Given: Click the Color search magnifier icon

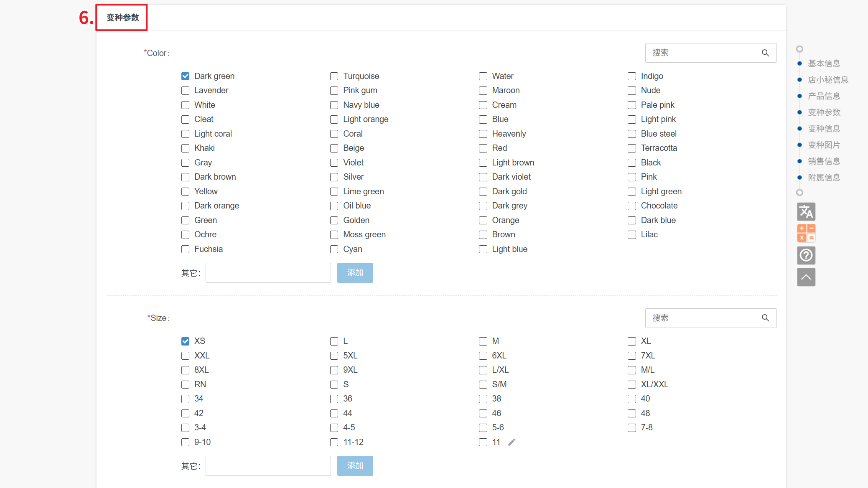Looking at the screenshot, I should (765, 53).
